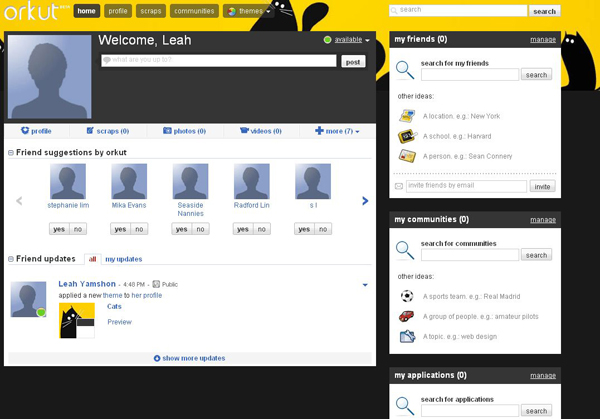Click 'her profile' link in update
Viewport: 600px width, 419px height.
(147, 295)
